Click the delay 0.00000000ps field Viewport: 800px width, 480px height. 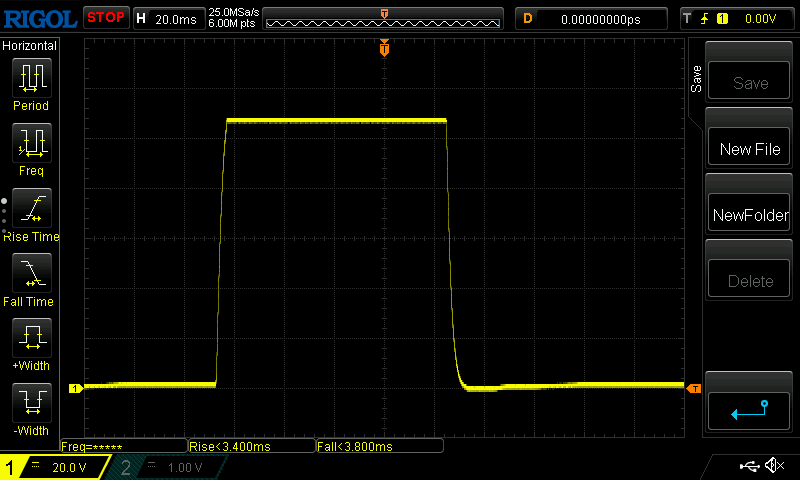(x=591, y=19)
